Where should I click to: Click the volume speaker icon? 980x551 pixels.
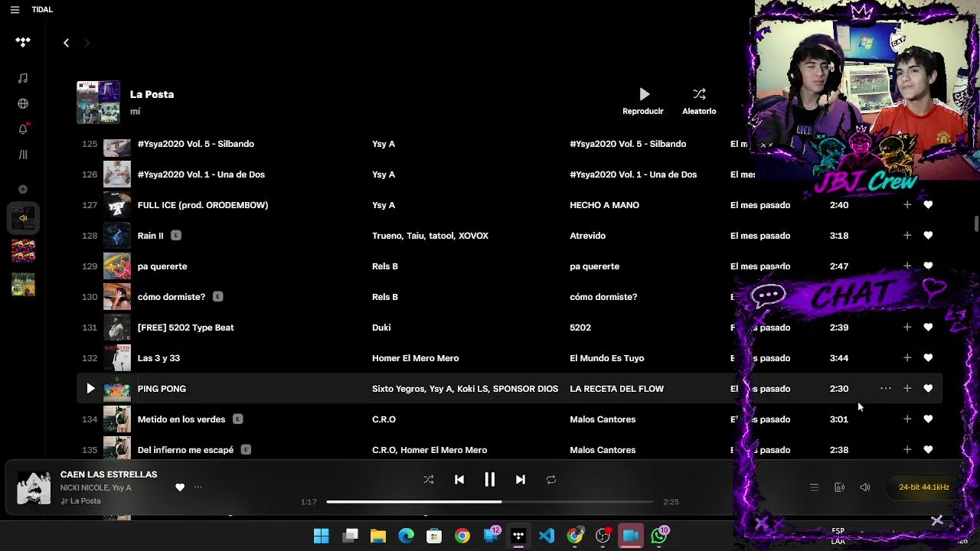[865, 487]
